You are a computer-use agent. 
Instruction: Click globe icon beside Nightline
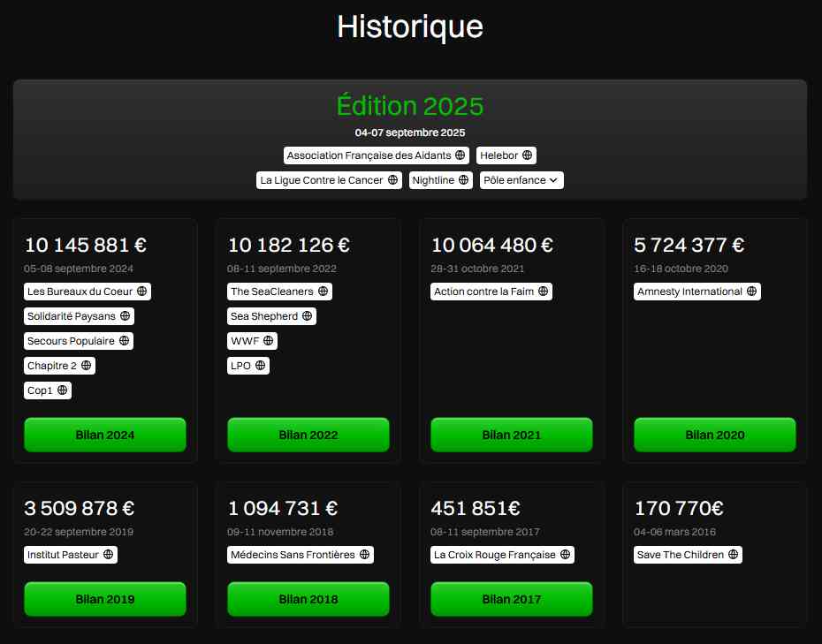[x=463, y=180]
